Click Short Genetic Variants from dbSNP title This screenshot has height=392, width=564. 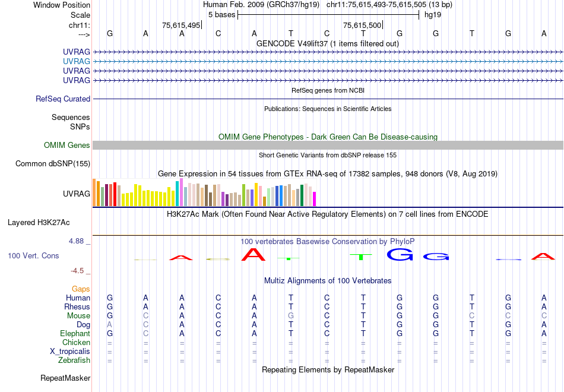(x=328, y=155)
